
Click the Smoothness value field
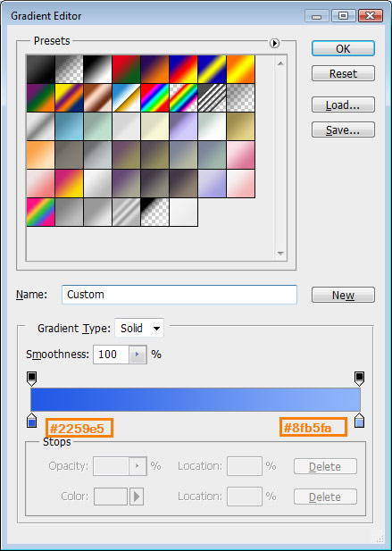coord(112,355)
